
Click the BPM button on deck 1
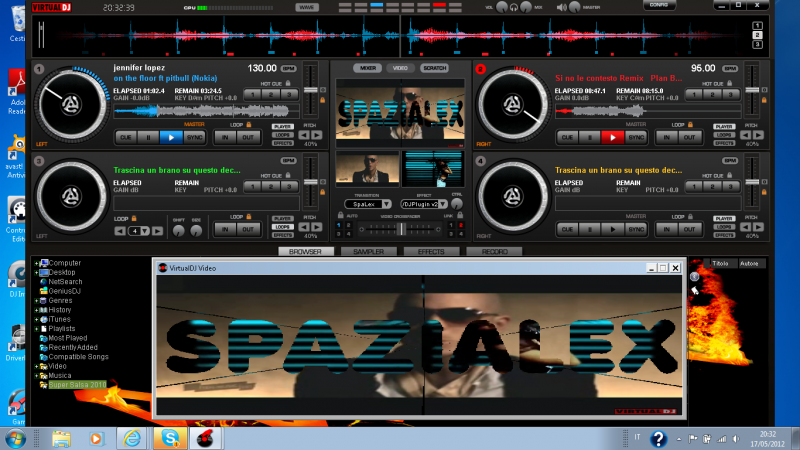(289, 68)
